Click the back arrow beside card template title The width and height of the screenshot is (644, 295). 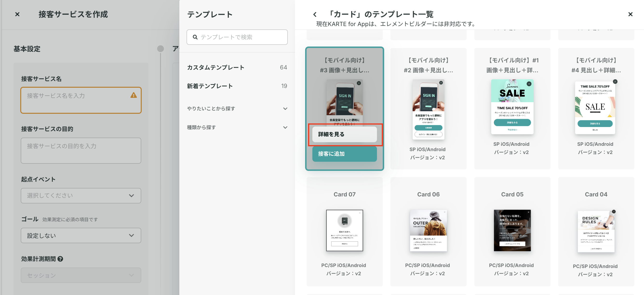pyautogui.click(x=315, y=14)
